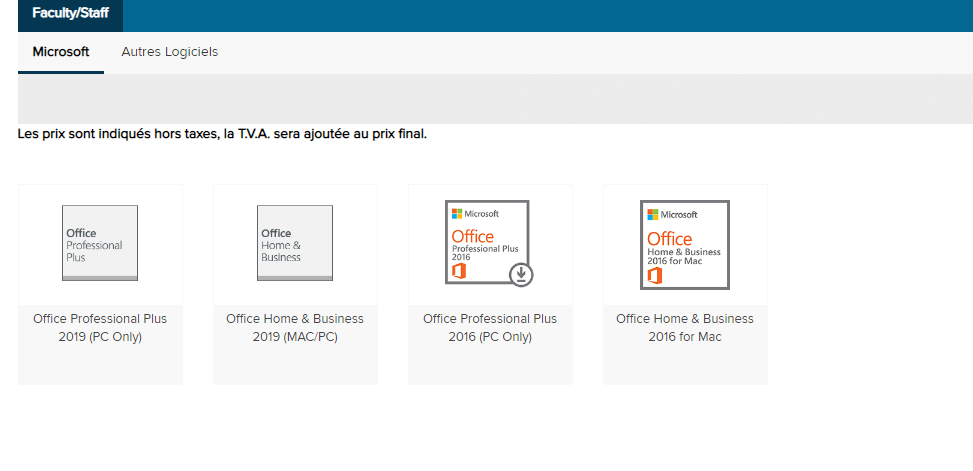Open Office Professional Plus 2016 (PC Only) link
Screen dimensions: 973x471
pyautogui.click(x=490, y=328)
